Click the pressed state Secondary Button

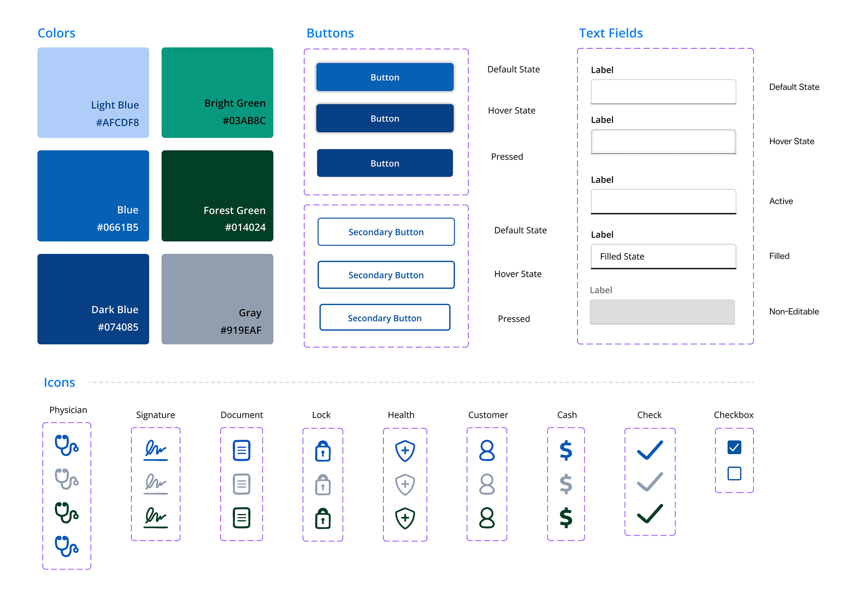[385, 318]
